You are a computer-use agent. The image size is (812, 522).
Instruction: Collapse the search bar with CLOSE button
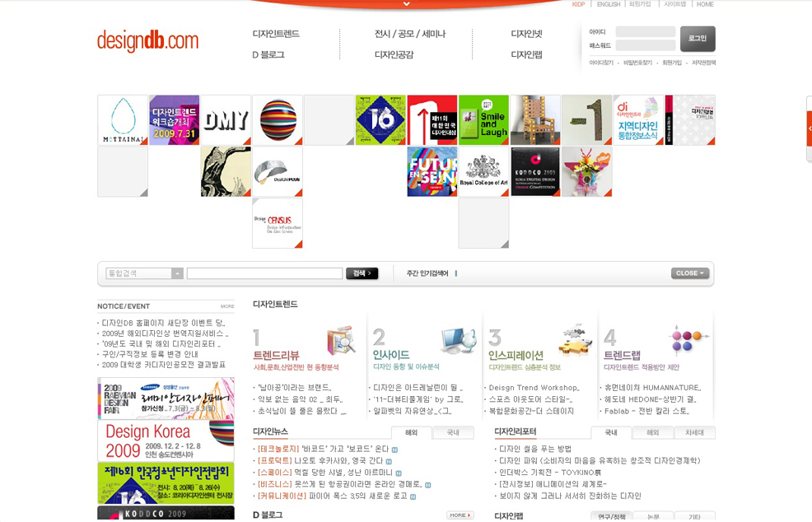[x=689, y=273]
